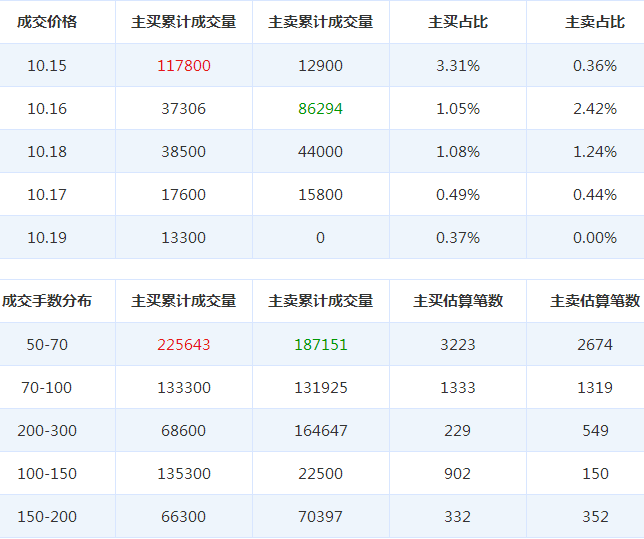The width and height of the screenshot is (644, 539).
Task: Click the value 66300
Action: pyautogui.click(x=184, y=517)
